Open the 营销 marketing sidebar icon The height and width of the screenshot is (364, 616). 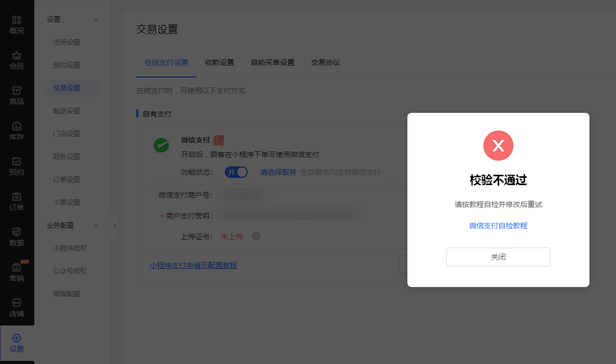click(17, 272)
